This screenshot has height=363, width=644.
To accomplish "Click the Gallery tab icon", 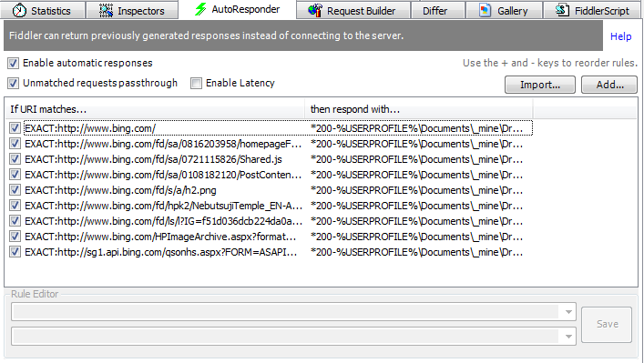I will tap(486, 10).
